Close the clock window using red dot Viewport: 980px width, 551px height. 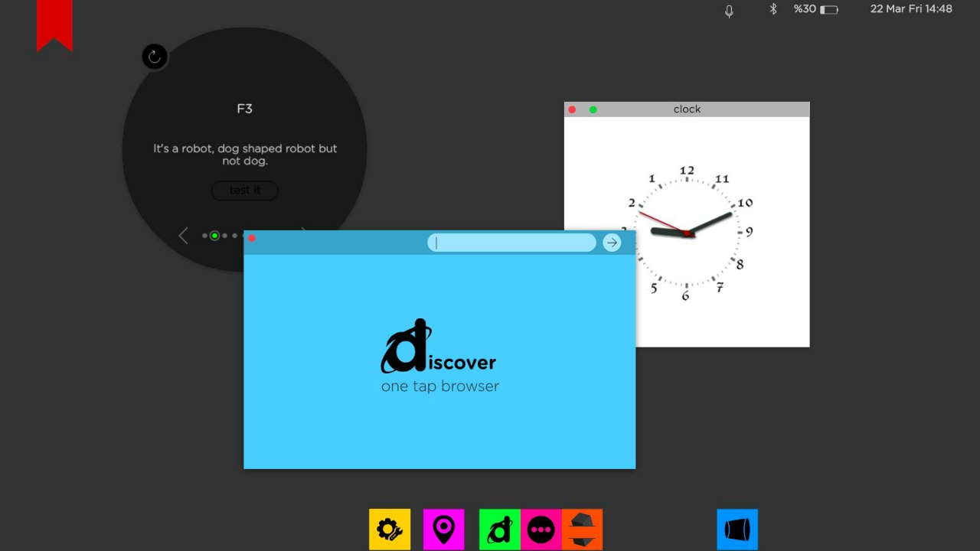[x=572, y=109]
